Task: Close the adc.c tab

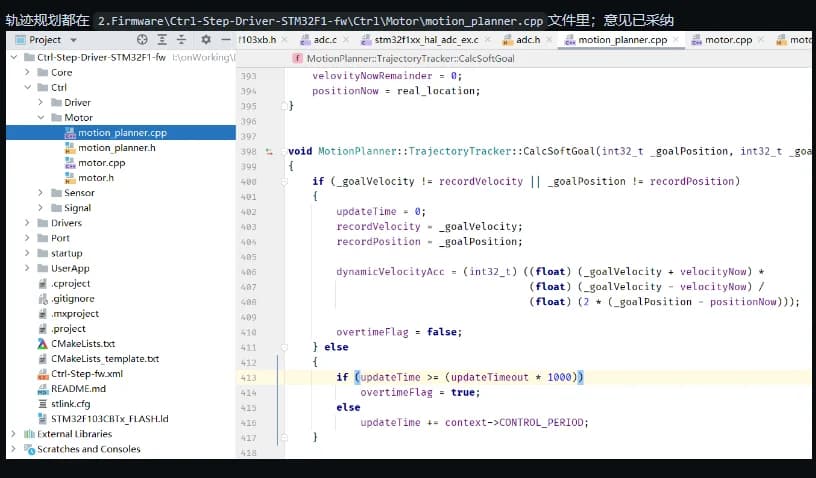Action: click(345, 40)
